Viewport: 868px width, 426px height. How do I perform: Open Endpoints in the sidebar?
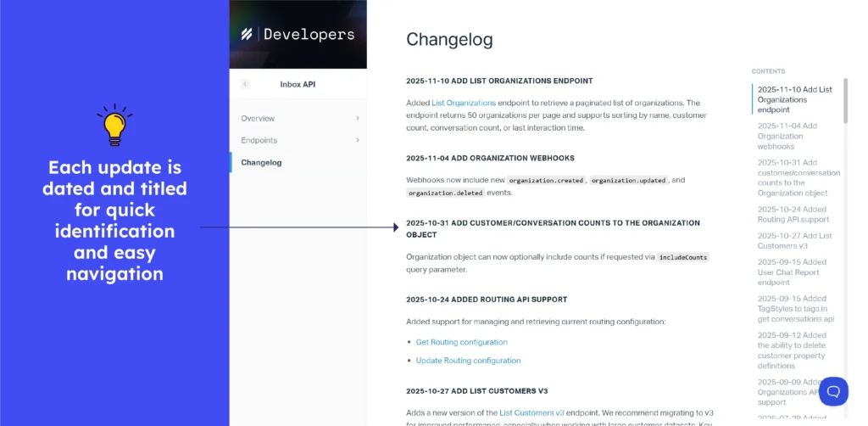pyautogui.click(x=259, y=140)
